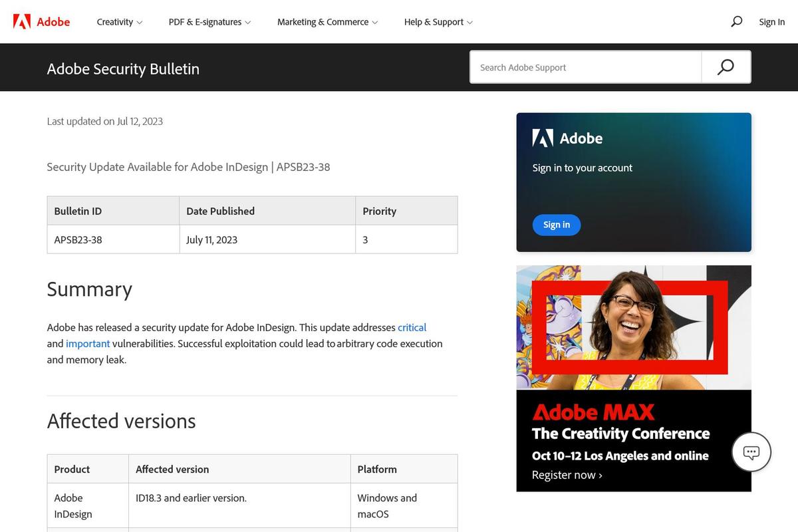
Task: Click Register now on Adobe MAX ad
Action: click(567, 475)
